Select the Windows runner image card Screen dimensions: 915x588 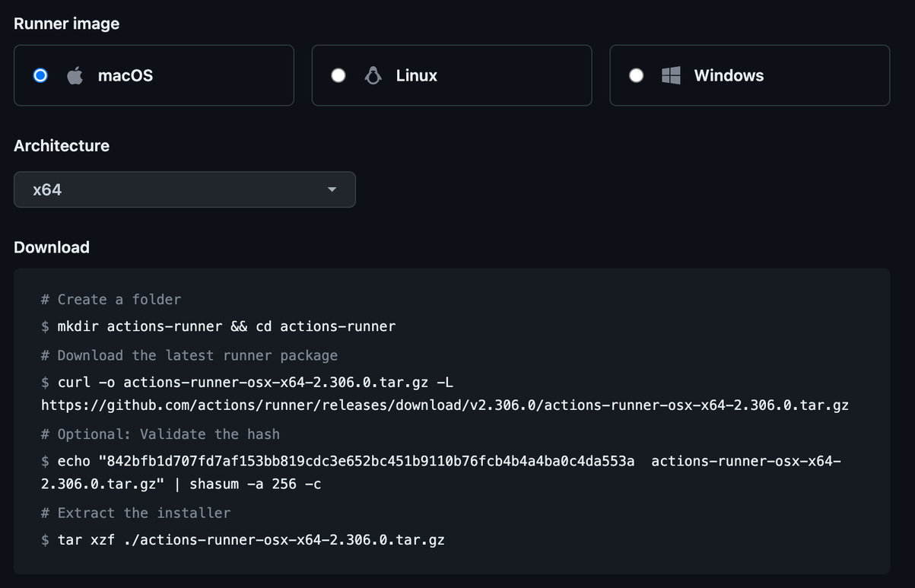pos(749,75)
